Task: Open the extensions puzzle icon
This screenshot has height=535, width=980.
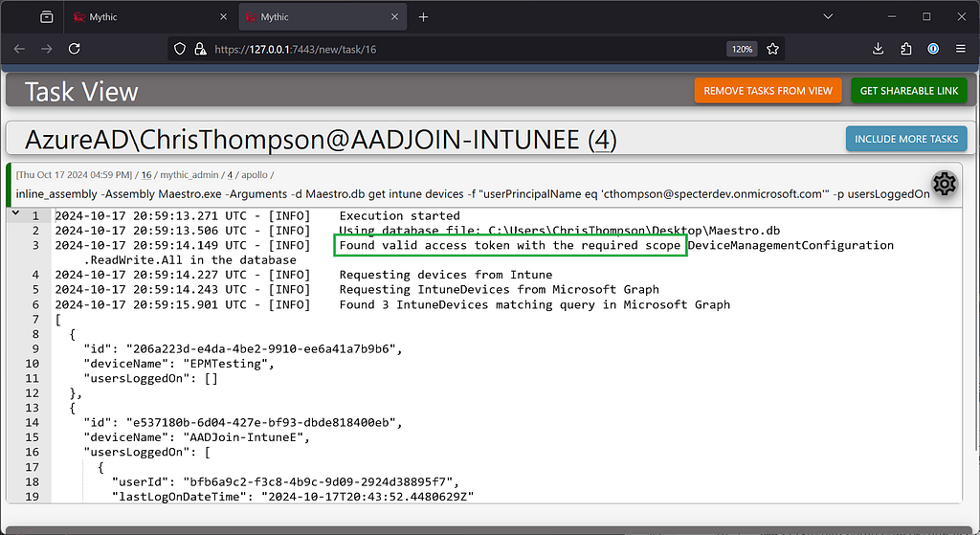Action: coord(905,49)
